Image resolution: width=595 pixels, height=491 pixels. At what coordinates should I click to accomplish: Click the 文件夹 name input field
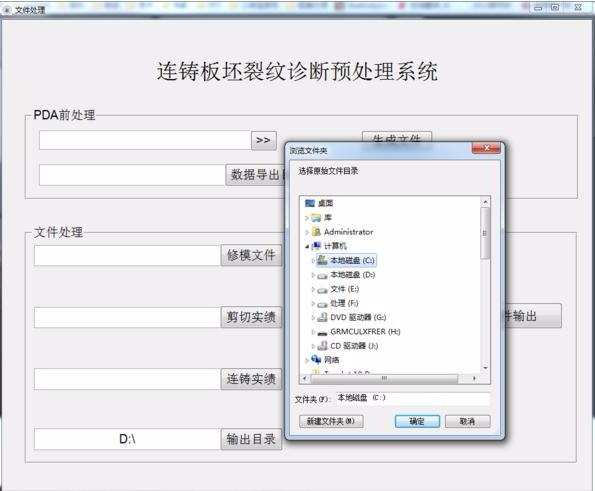click(413, 398)
